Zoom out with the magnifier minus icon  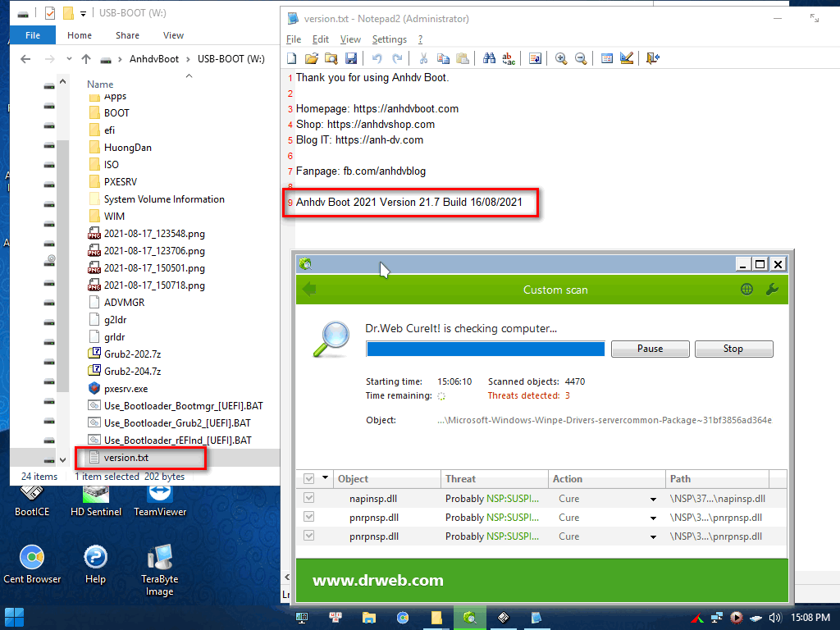tap(580, 58)
